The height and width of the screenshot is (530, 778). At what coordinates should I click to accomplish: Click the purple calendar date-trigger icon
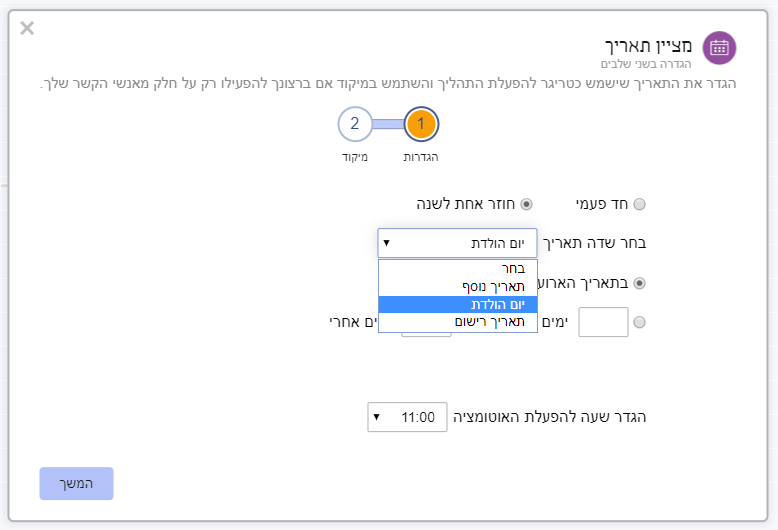point(719,48)
